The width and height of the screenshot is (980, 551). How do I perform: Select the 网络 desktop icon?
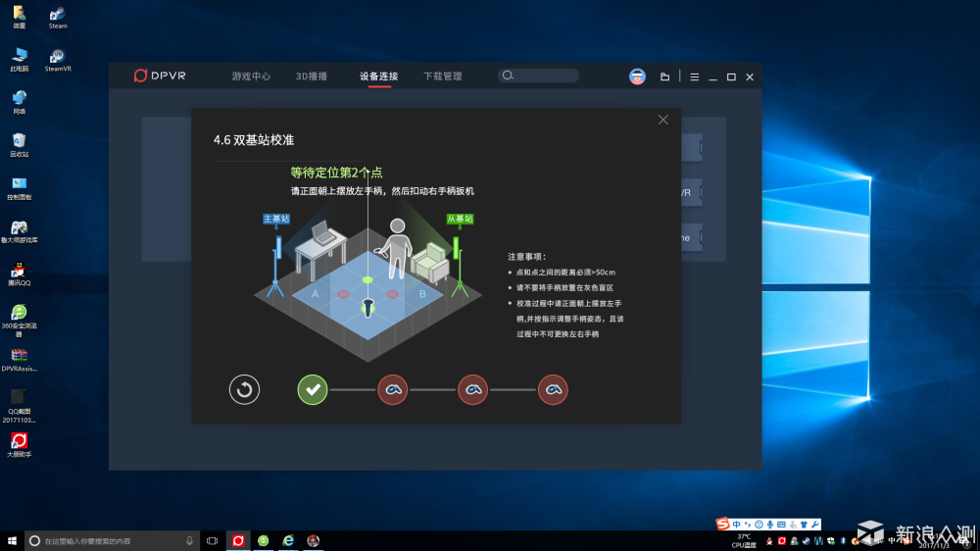(20, 103)
